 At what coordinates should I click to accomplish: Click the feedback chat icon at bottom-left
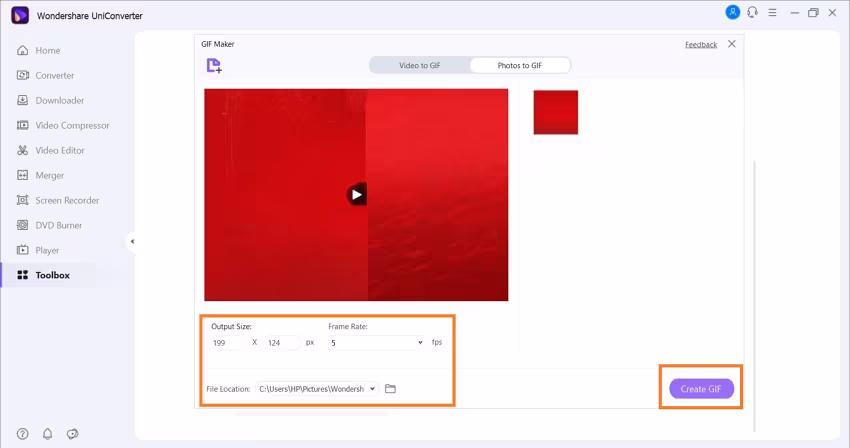pyautogui.click(x=73, y=433)
